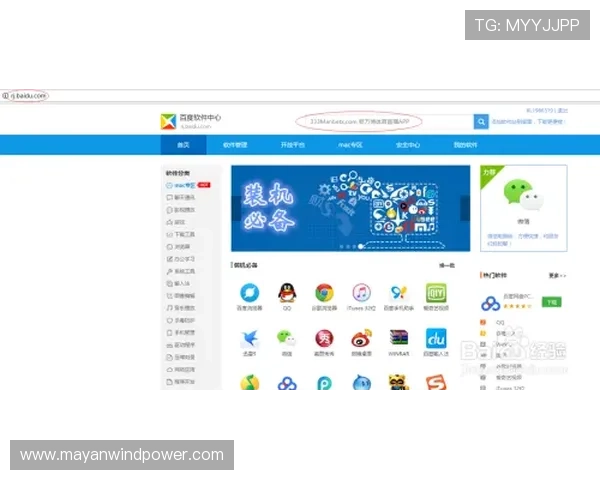This screenshot has width=600, height=480.
Task: Open the QQ penguin app icon
Action: (x=287, y=293)
